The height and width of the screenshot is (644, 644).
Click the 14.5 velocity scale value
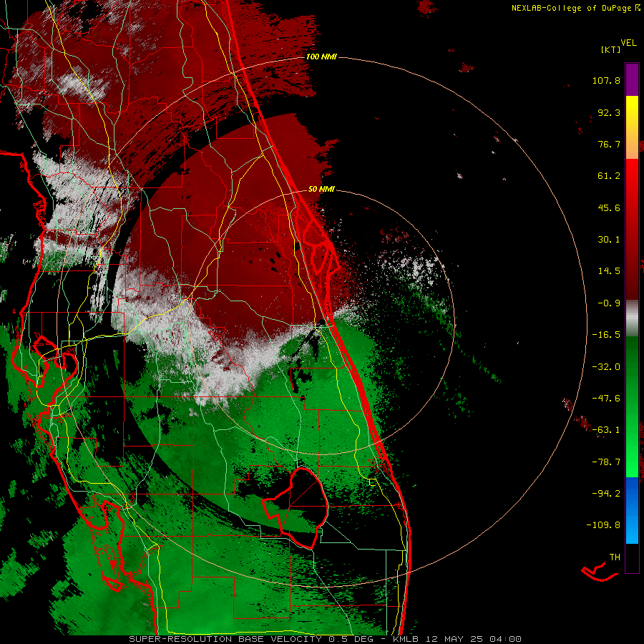[609, 270]
